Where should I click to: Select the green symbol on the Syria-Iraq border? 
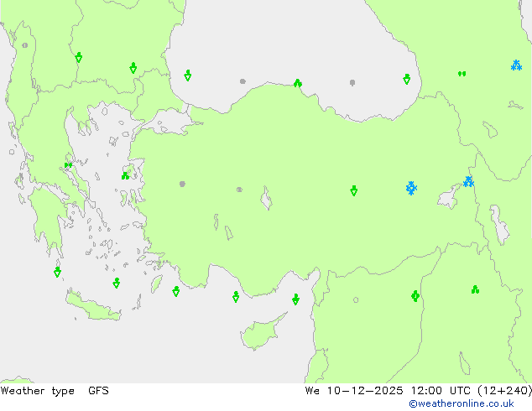click(415, 296)
